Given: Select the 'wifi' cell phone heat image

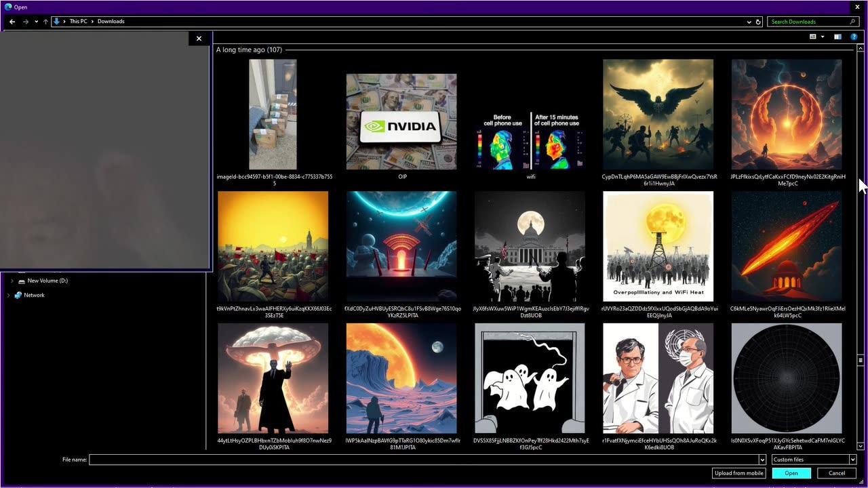Looking at the screenshot, I should [x=530, y=141].
